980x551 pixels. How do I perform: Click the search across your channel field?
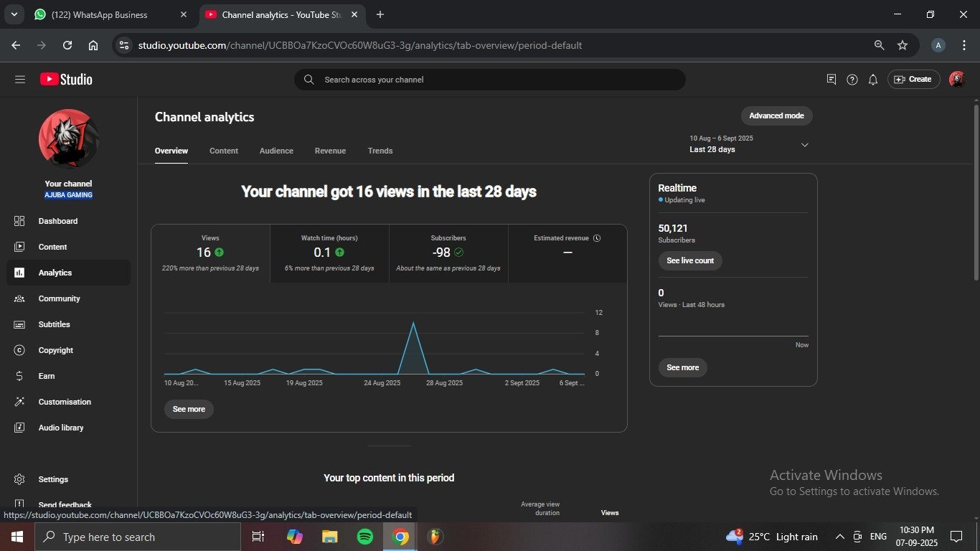click(489, 80)
